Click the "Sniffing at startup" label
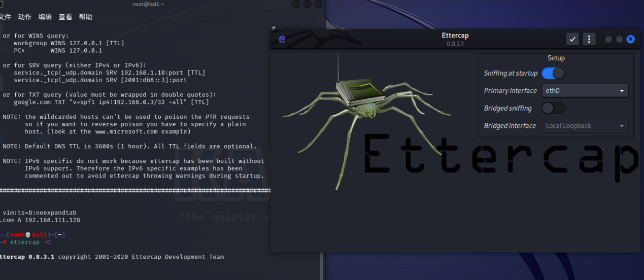Viewport: 644px width, 280px height. pyautogui.click(x=511, y=74)
